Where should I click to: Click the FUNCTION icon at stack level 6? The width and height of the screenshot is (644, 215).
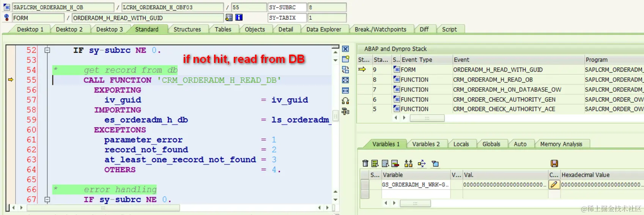pos(397,99)
